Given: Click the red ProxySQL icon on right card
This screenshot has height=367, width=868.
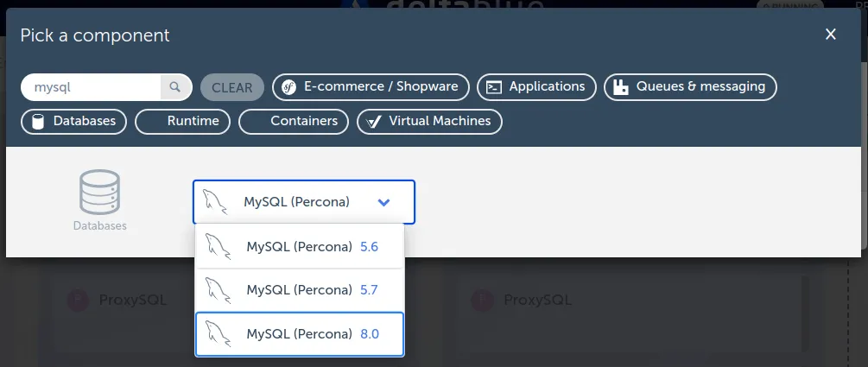Looking at the screenshot, I should click(482, 301).
